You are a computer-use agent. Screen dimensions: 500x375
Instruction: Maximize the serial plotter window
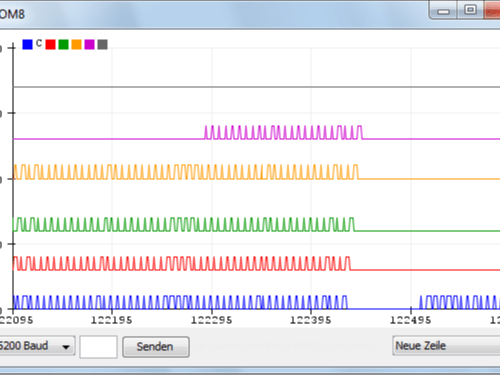click(x=470, y=10)
